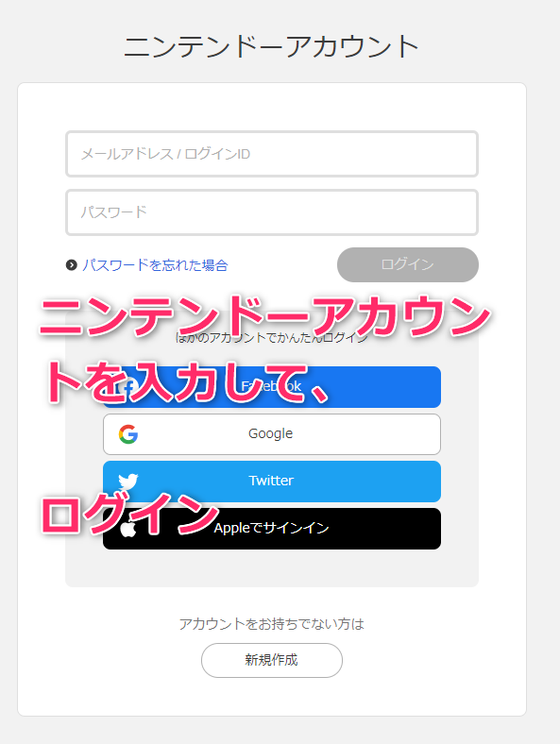Click the gray ログイン button
The height and width of the screenshot is (744, 560).
tap(408, 264)
